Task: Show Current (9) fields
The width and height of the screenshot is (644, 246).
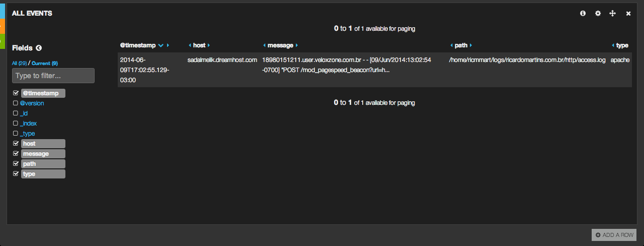Action: coord(45,64)
